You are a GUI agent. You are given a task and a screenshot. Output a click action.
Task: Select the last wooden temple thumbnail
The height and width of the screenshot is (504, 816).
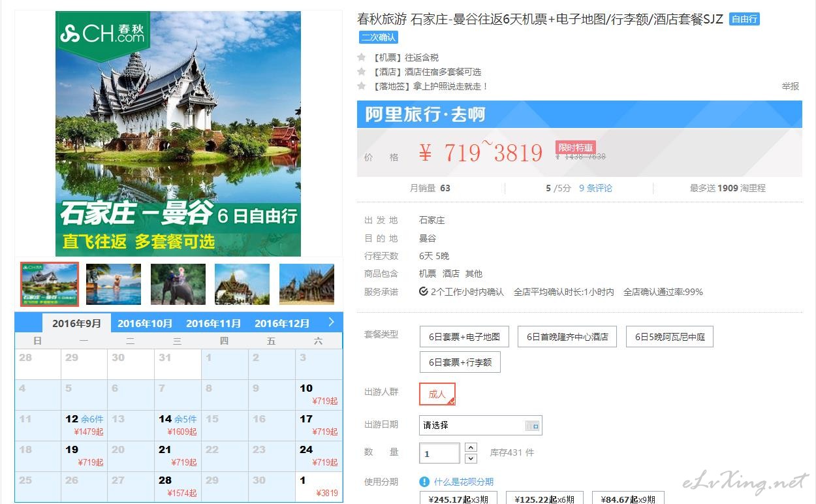pos(307,284)
